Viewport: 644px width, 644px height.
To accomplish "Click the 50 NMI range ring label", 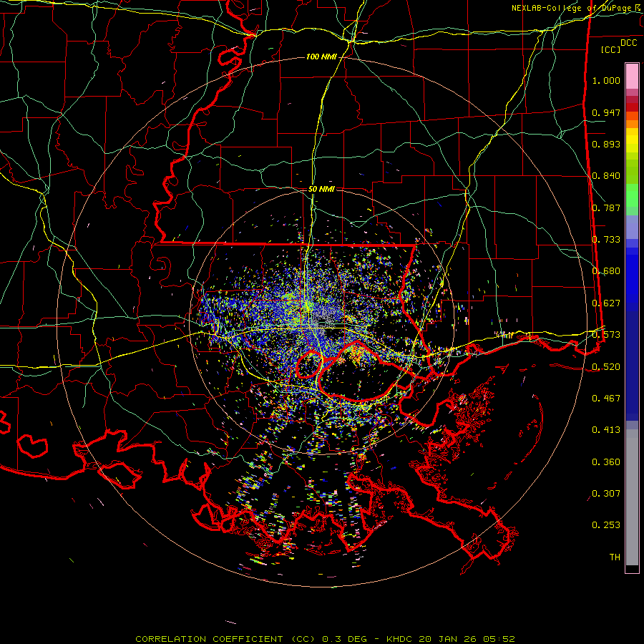I will tap(321, 189).
